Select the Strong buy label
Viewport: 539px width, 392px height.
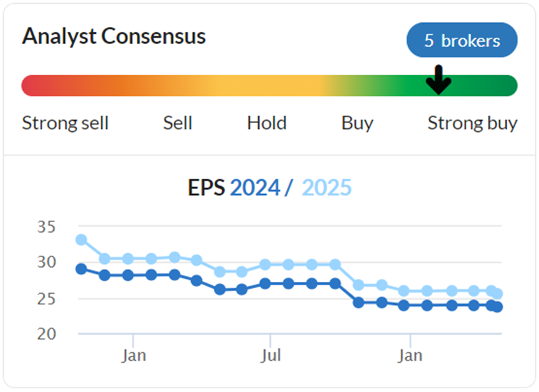(x=472, y=124)
